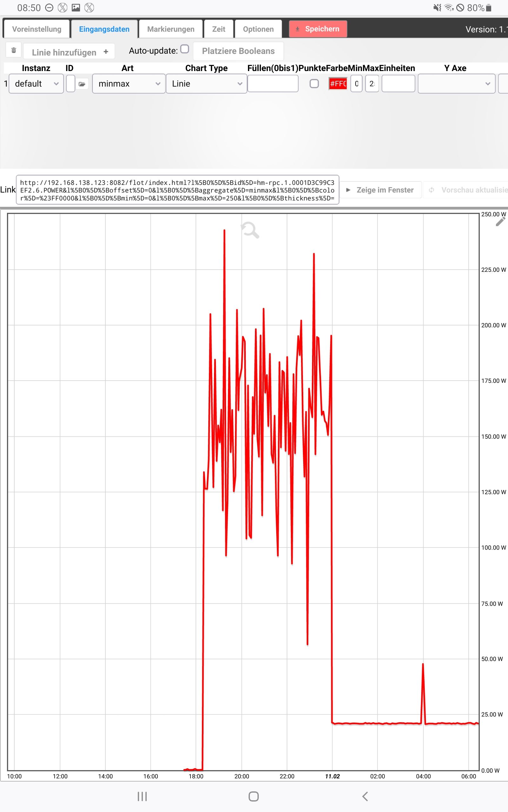508x812 pixels.
Task: Click the Speichern save button
Action: pyautogui.click(x=318, y=29)
